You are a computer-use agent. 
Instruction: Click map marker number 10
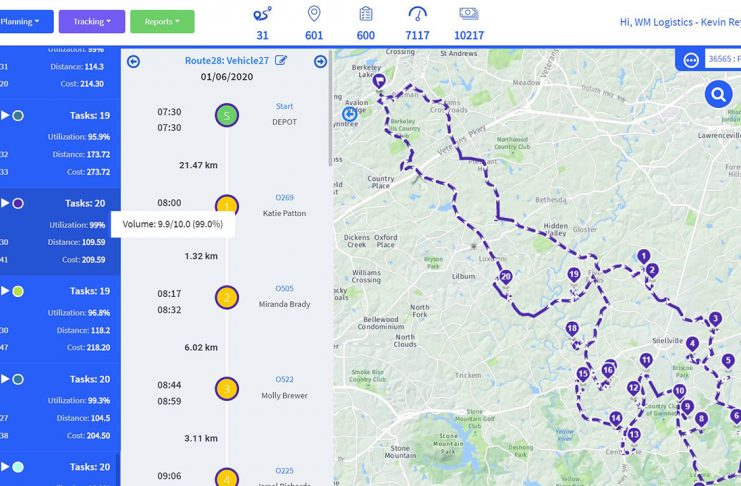coord(680,392)
